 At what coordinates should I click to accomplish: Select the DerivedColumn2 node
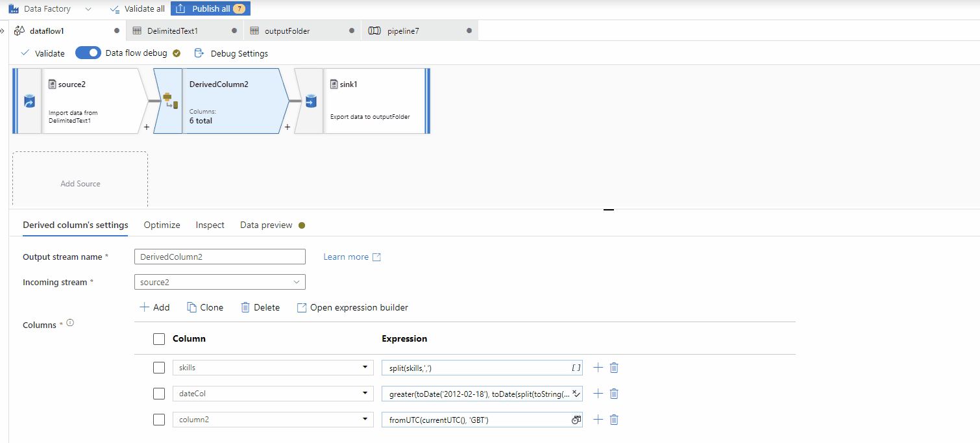[x=221, y=101]
